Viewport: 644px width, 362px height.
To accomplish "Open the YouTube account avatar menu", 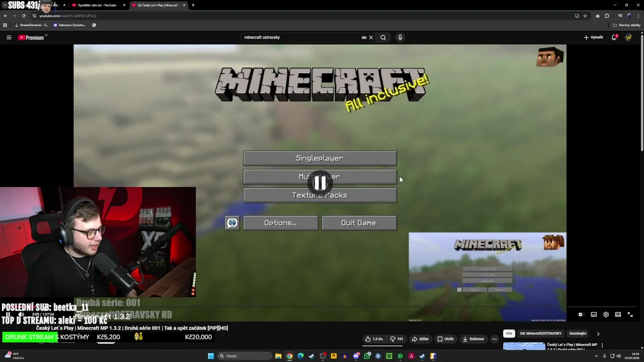I will click(628, 37).
